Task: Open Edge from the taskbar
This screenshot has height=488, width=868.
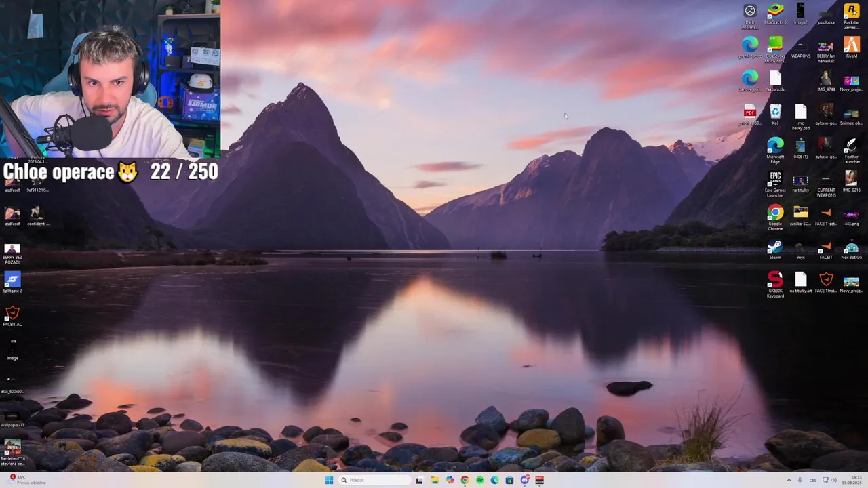Action: click(x=494, y=480)
